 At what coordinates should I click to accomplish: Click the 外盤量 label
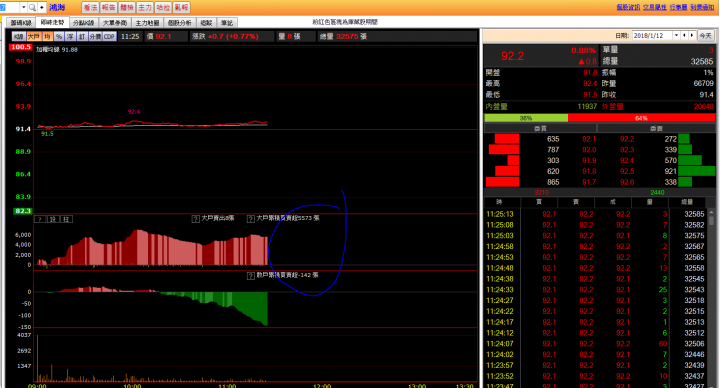pyautogui.click(x=613, y=107)
